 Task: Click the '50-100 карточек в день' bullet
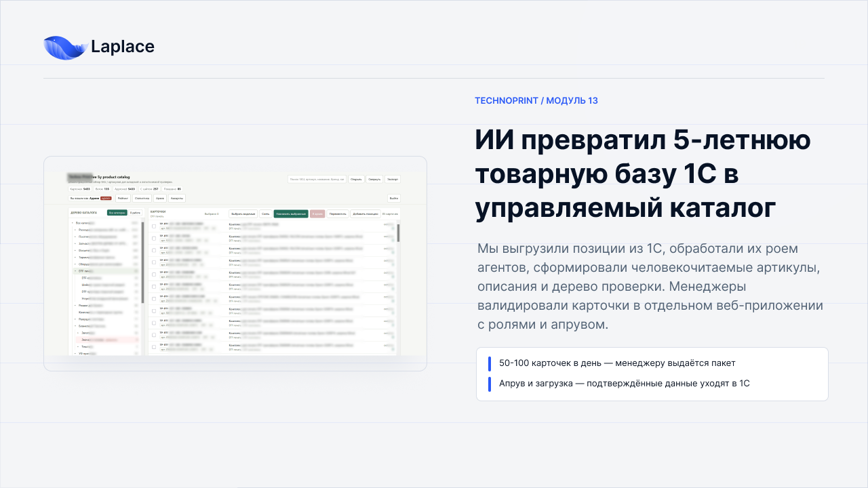[617, 363]
